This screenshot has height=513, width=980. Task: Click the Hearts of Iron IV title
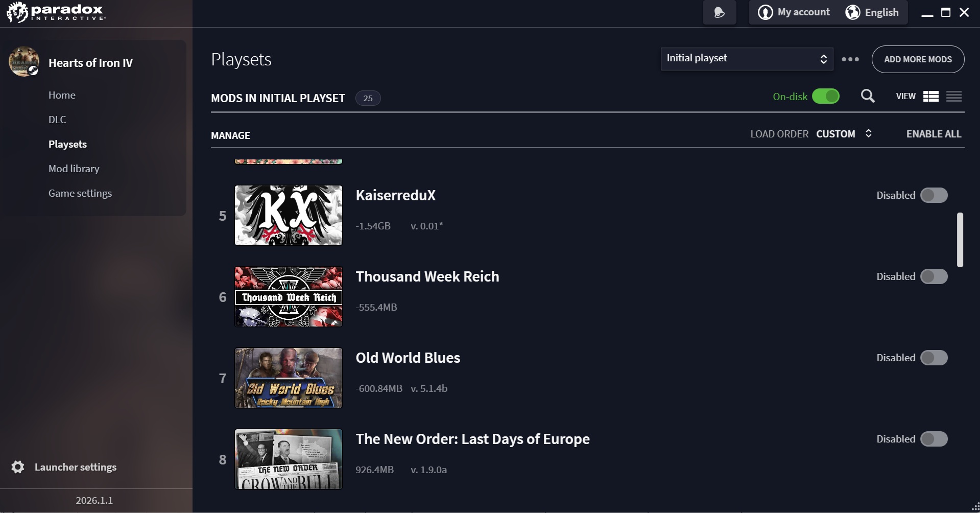tap(90, 63)
